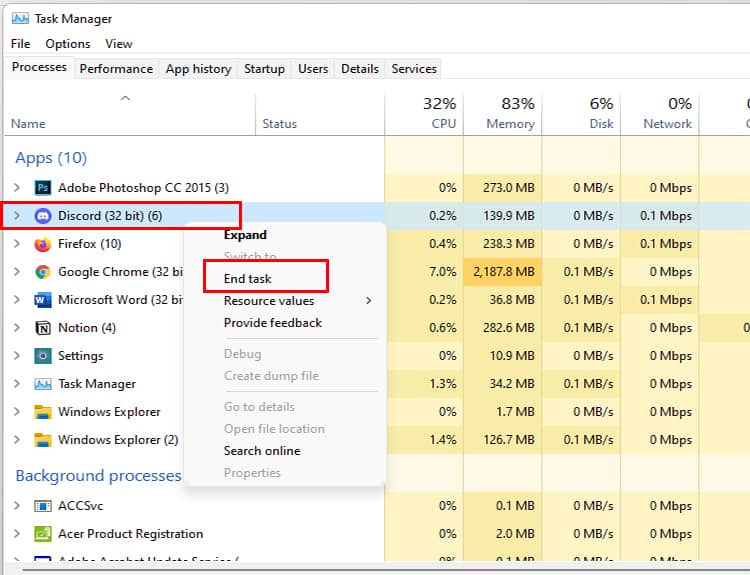Click the Firefox app icon

click(43, 244)
